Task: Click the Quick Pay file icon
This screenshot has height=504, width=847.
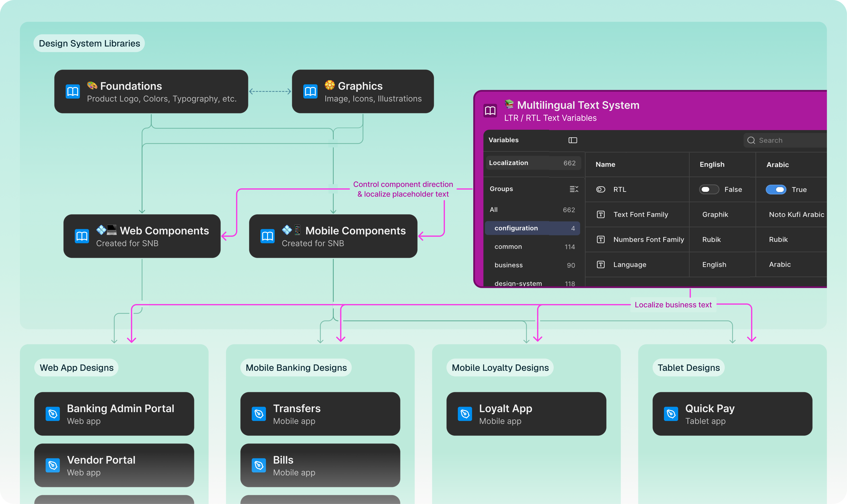Action: (x=671, y=414)
